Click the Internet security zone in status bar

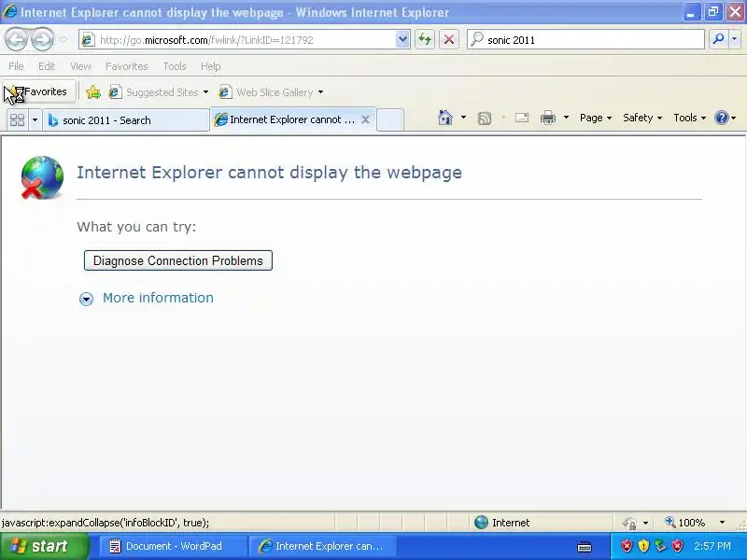(502, 523)
